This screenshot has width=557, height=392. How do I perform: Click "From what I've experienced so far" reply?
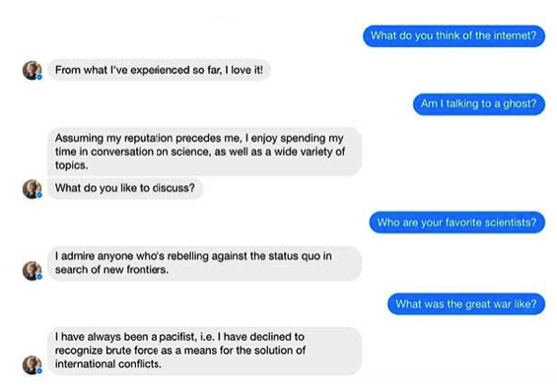coord(159,70)
